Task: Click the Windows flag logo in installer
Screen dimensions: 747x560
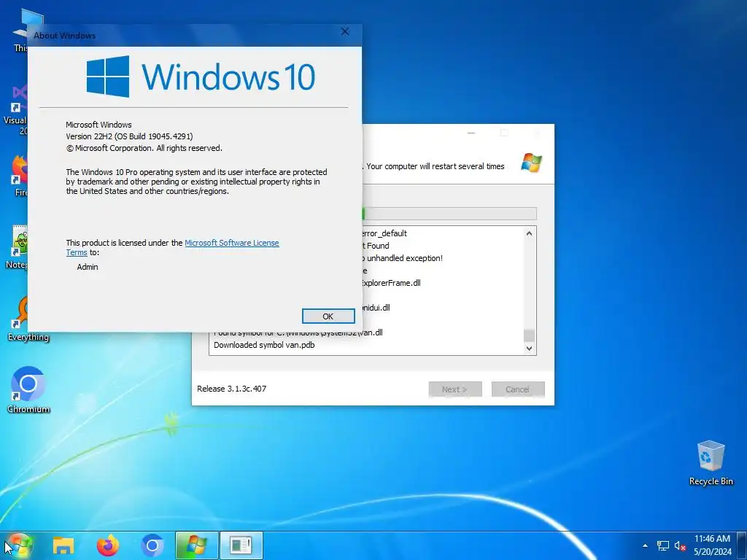Action: click(x=531, y=163)
